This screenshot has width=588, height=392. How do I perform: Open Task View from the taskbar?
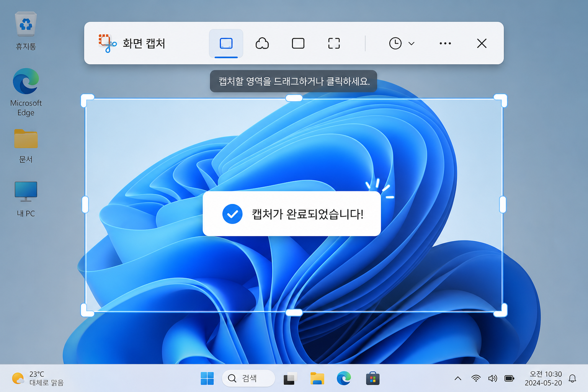point(291,378)
